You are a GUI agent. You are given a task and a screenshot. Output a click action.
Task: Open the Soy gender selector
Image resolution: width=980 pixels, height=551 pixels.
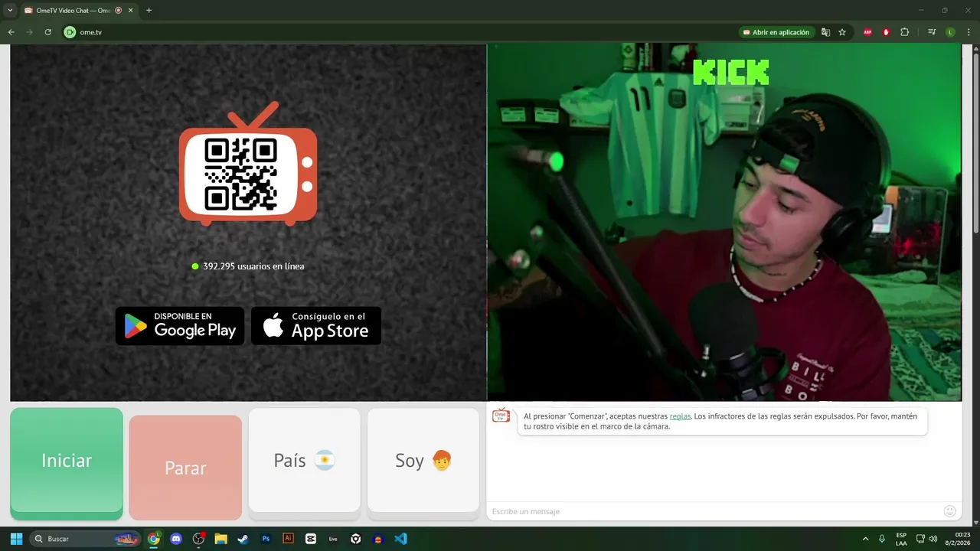point(423,460)
